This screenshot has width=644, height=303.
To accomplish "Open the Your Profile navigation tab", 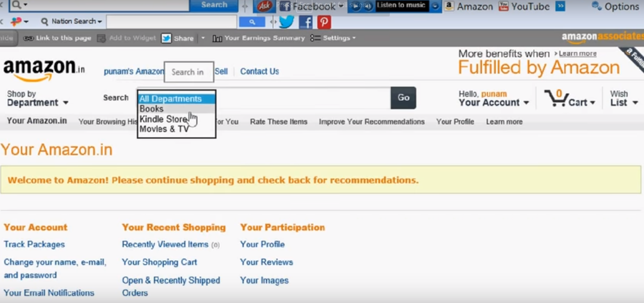I will 455,122.
